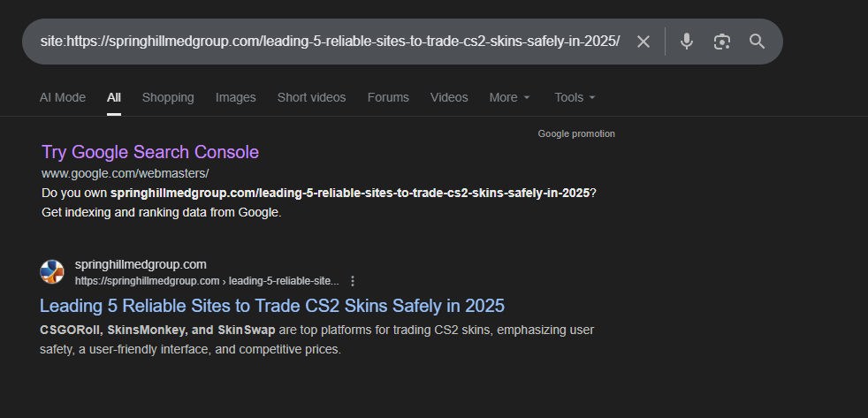
Task: Start voice search with microphone
Action: 687,42
